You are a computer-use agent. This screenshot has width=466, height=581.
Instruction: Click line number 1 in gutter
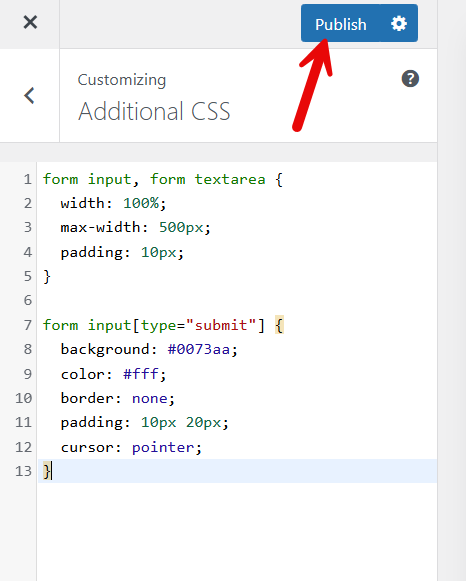[x=28, y=180]
